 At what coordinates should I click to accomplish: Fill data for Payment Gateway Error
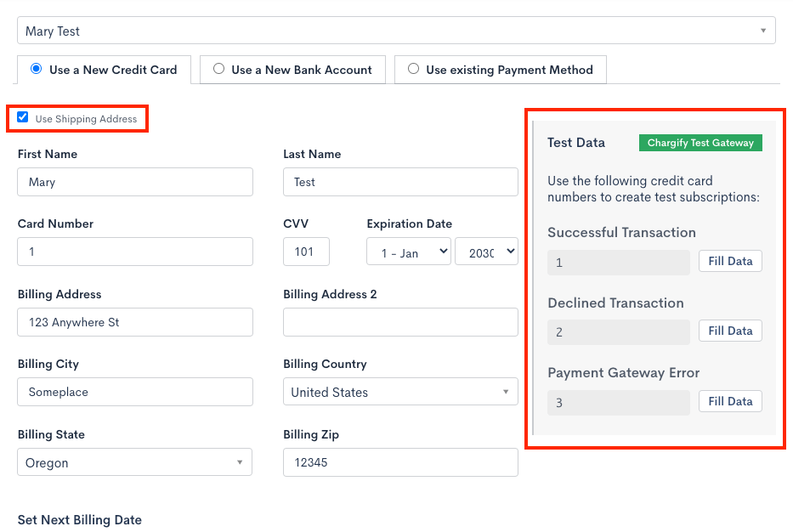(x=730, y=401)
